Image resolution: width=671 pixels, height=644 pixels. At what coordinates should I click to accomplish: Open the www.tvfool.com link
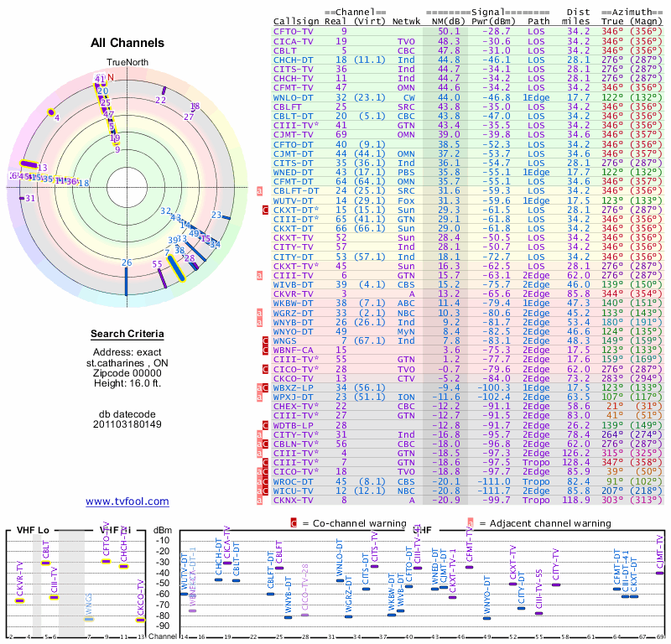(x=127, y=501)
